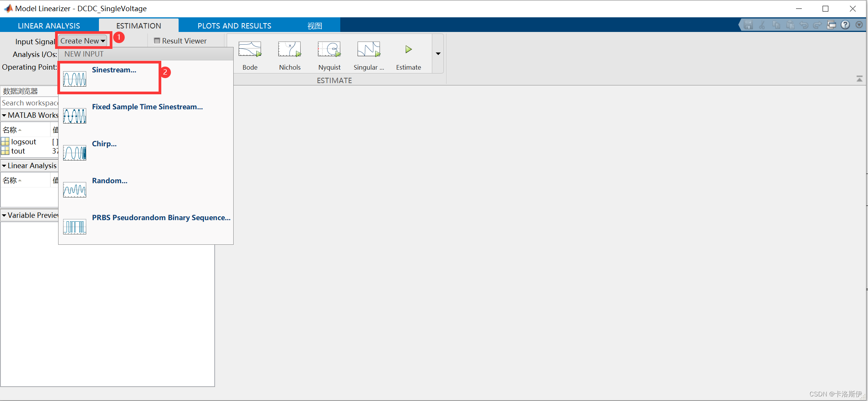This screenshot has height=401, width=868.
Task: Collapse the MATLAB Workspace section
Action: click(4, 115)
